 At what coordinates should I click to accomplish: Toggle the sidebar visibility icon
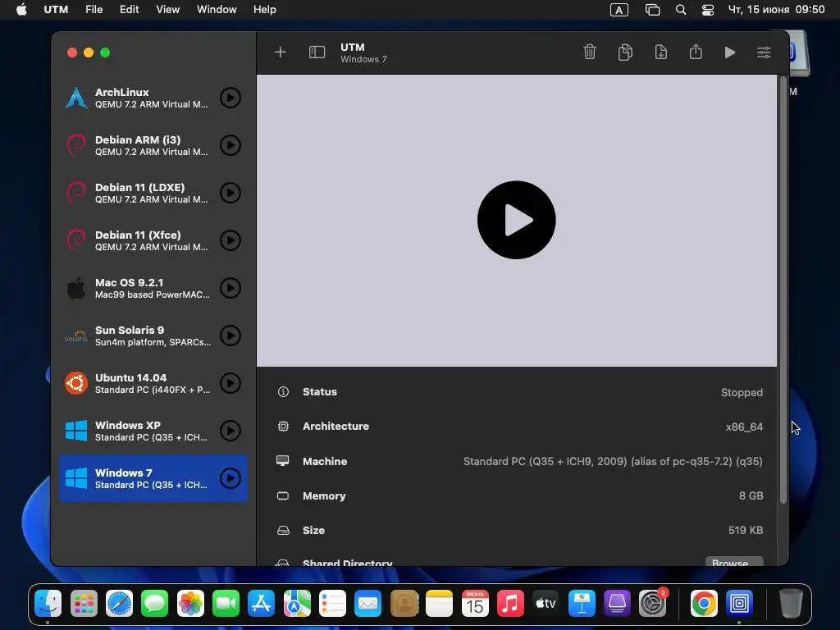coord(317,52)
